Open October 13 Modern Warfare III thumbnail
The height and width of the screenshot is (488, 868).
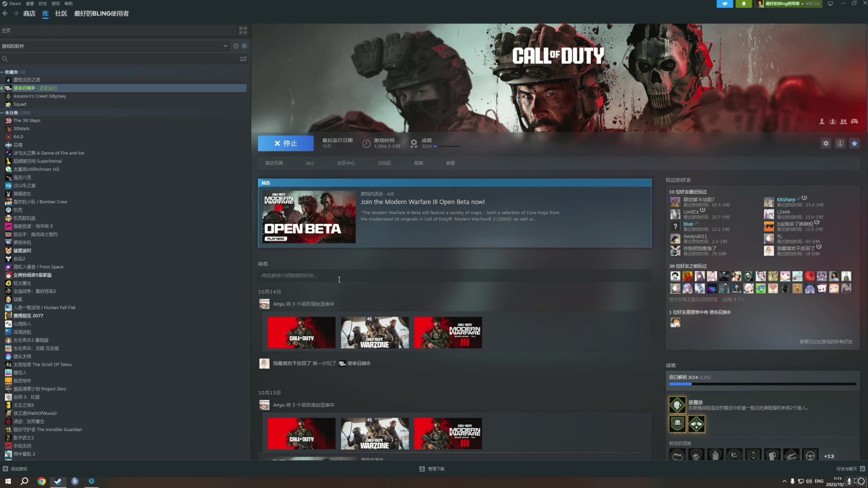[x=448, y=434]
